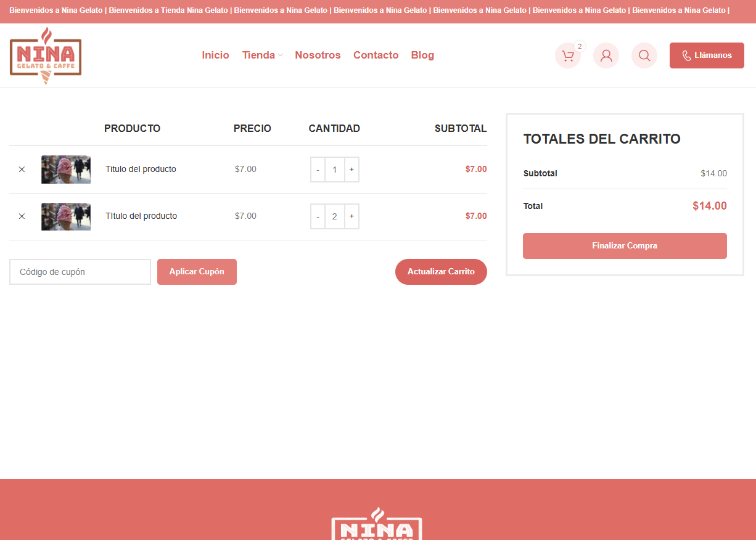Increase quantity of the second product
756x540 pixels.
click(x=351, y=216)
